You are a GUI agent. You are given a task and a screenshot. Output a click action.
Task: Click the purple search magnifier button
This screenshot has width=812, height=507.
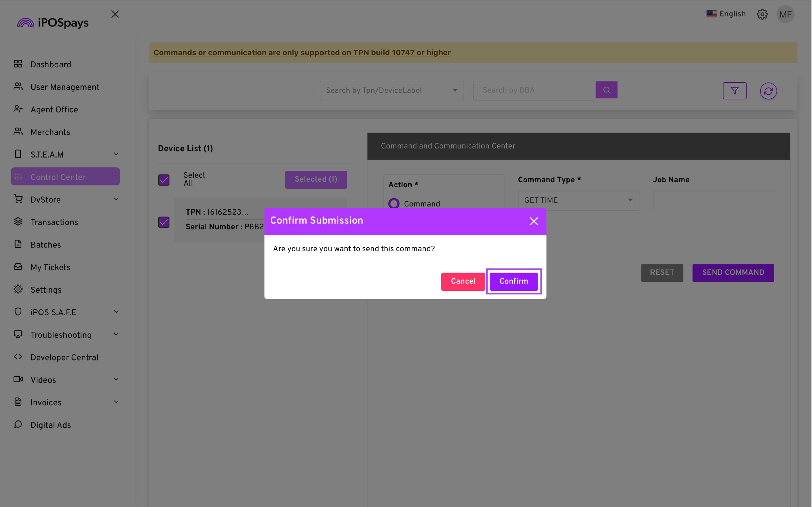pos(606,90)
